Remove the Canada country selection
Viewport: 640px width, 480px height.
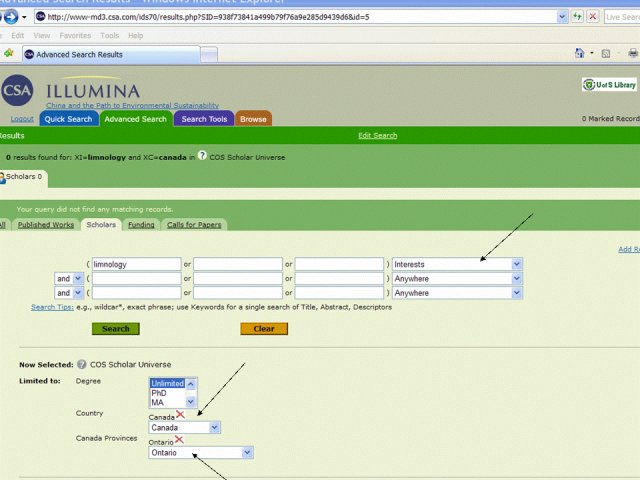click(180, 415)
